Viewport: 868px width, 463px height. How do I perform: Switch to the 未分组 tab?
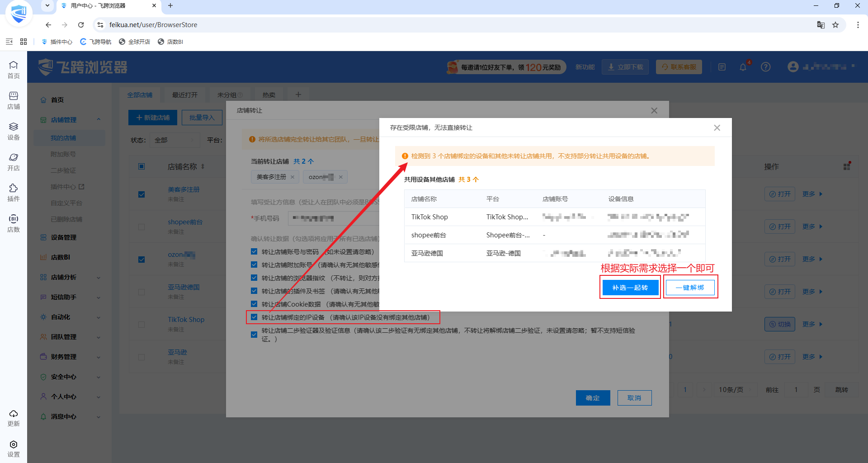tap(230, 95)
